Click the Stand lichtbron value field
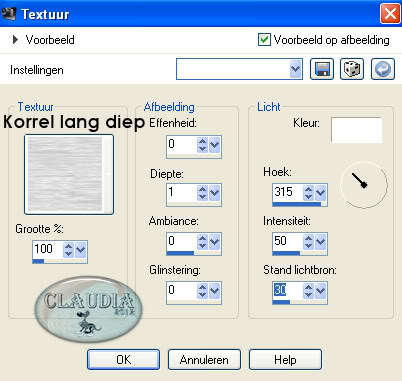Image resolution: width=402 pixels, height=381 pixels. pyautogui.click(x=288, y=290)
